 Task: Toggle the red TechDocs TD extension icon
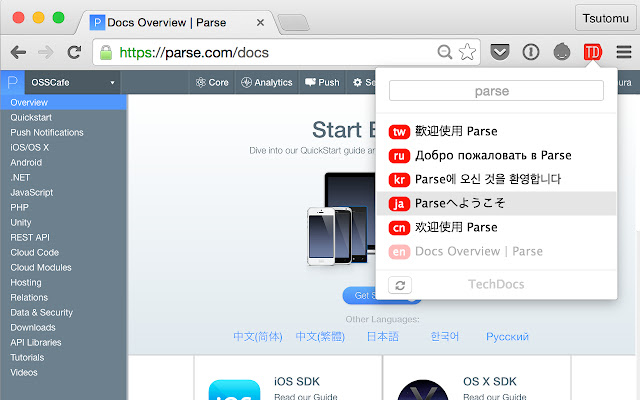tap(593, 52)
